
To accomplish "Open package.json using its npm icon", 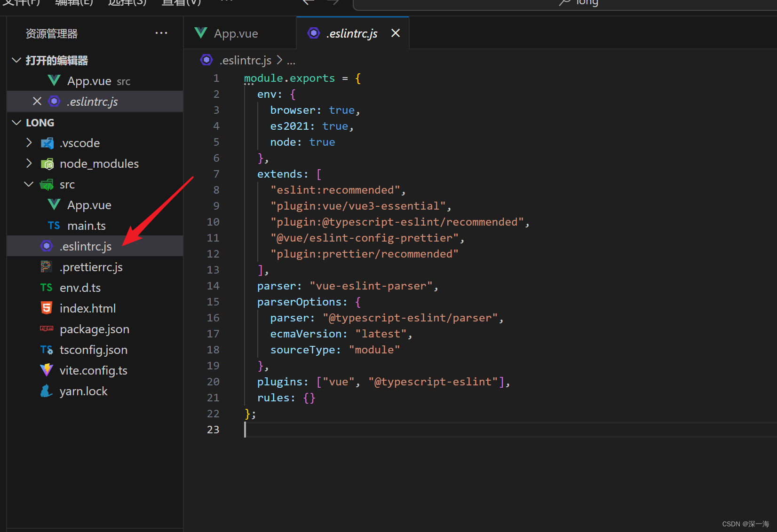I will pos(46,329).
